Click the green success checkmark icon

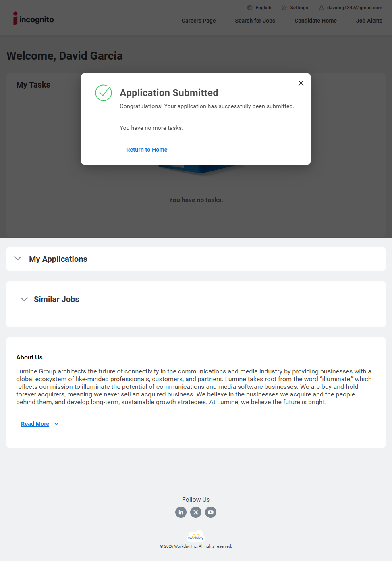[104, 93]
